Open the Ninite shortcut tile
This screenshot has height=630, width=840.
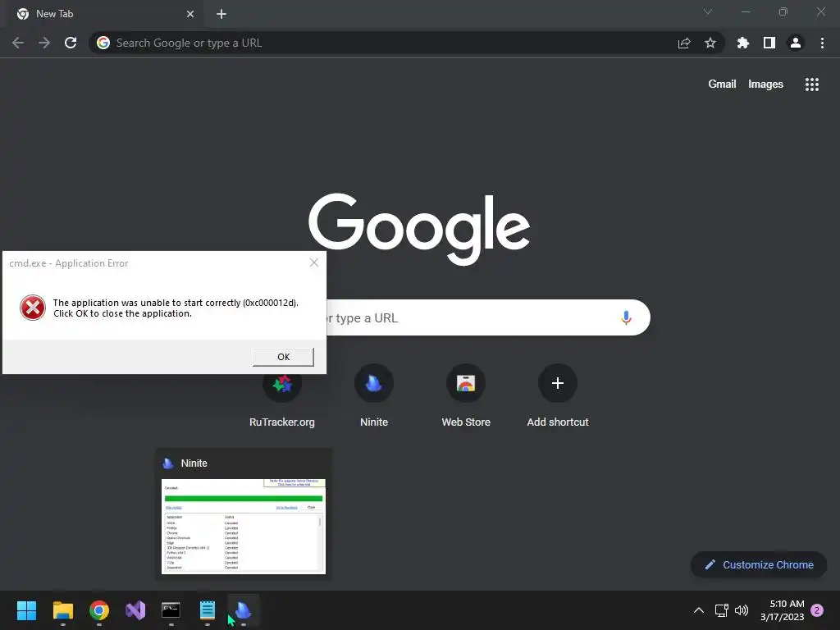click(374, 396)
